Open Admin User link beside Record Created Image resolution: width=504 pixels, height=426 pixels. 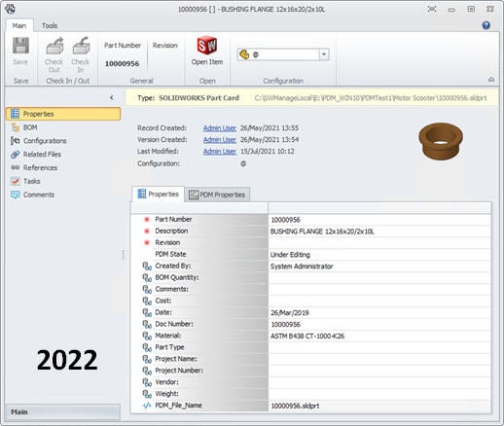(220, 128)
